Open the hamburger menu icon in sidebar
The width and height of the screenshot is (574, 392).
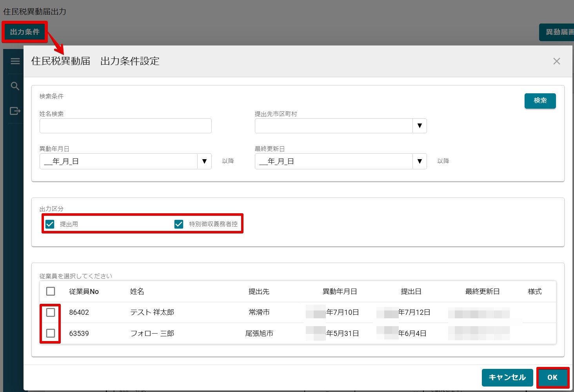pyautogui.click(x=15, y=61)
